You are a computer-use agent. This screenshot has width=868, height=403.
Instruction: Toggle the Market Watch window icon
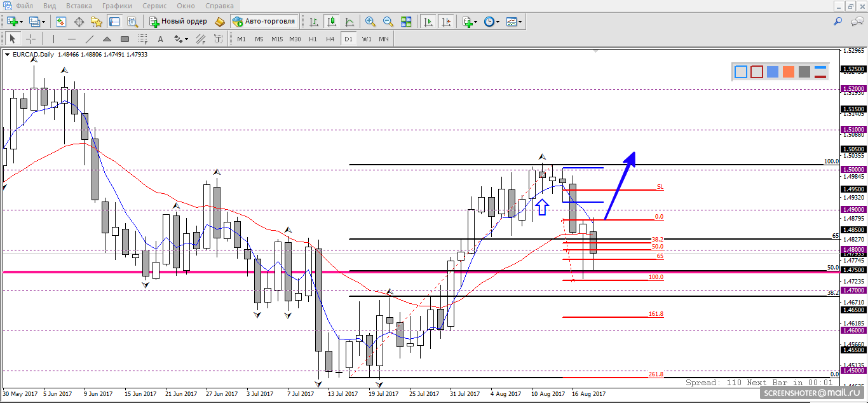point(61,22)
